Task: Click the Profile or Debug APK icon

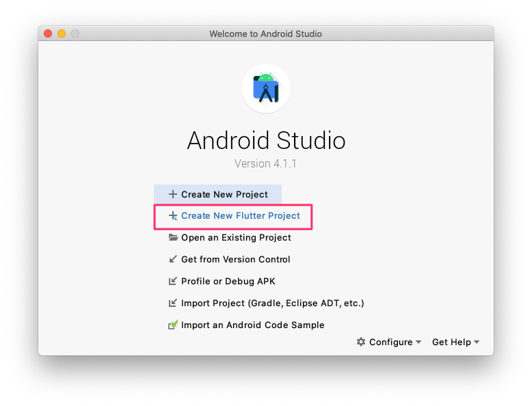Action: (x=173, y=281)
